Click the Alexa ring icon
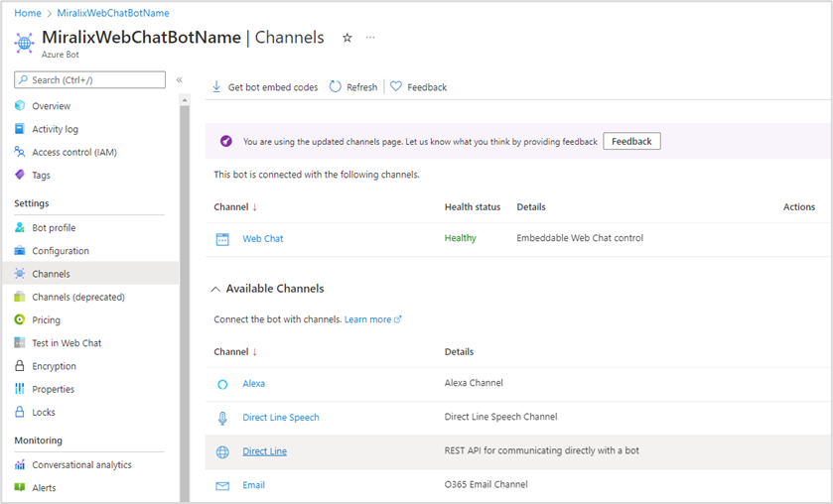 coord(222,385)
